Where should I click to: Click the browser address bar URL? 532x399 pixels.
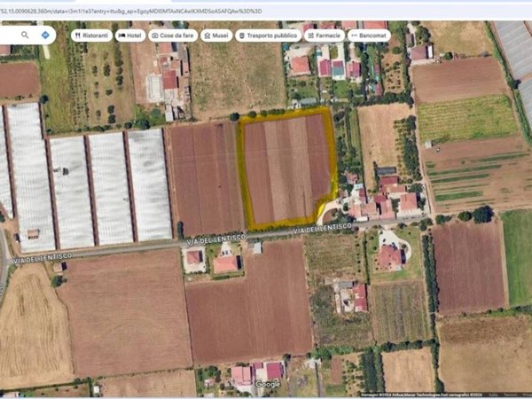130,12
